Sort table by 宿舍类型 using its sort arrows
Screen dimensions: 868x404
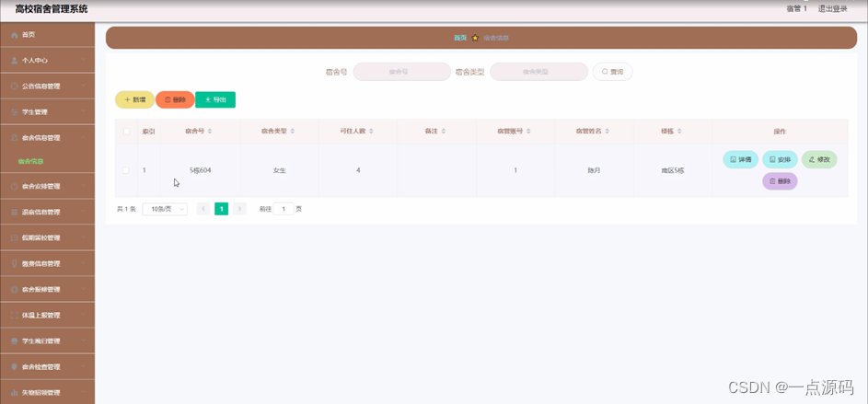point(293,132)
